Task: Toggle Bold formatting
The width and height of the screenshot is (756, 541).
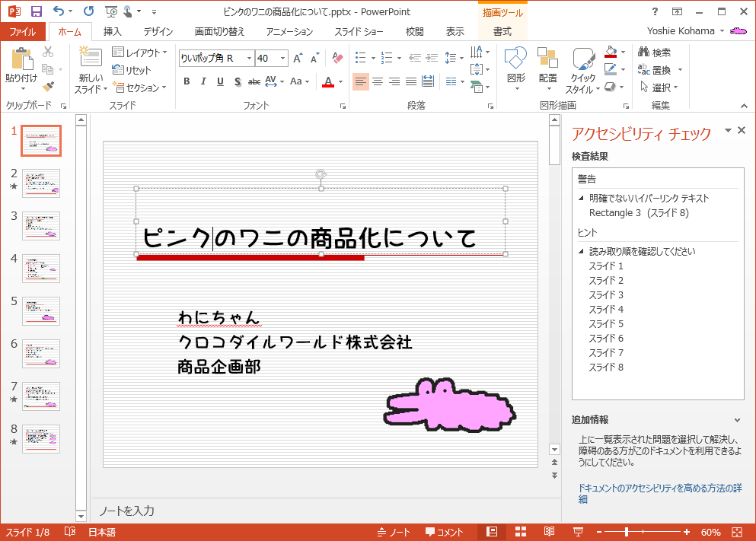Action: pyautogui.click(x=187, y=81)
